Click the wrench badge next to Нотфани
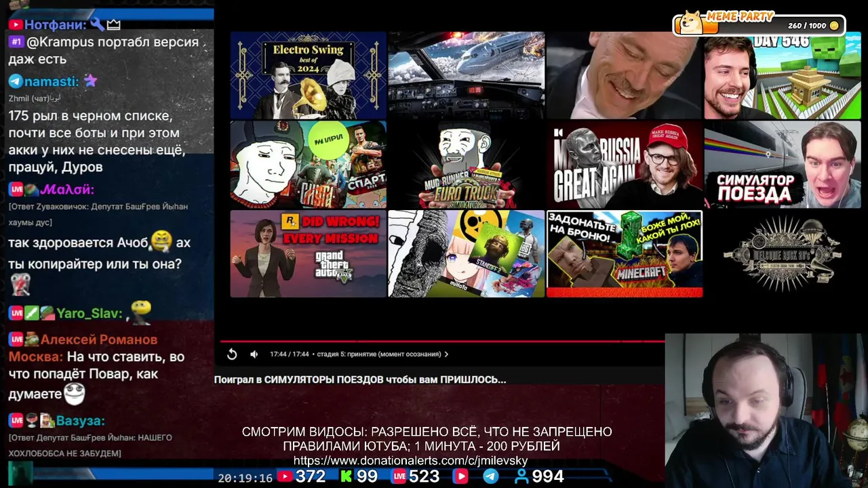This screenshot has height=488, width=868. (x=98, y=24)
